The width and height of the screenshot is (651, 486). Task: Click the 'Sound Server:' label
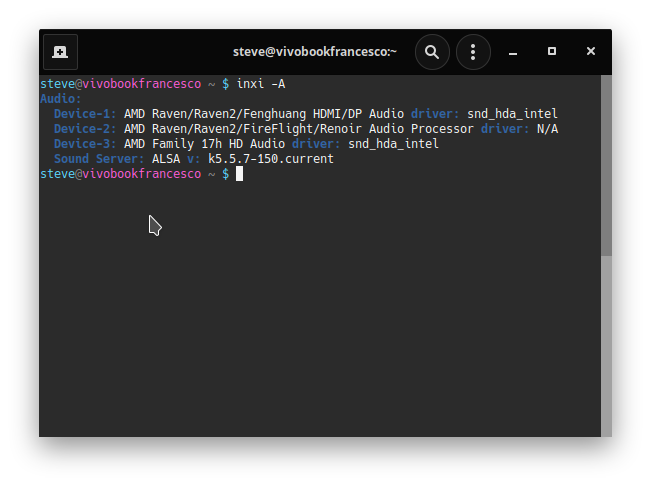coord(99,159)
